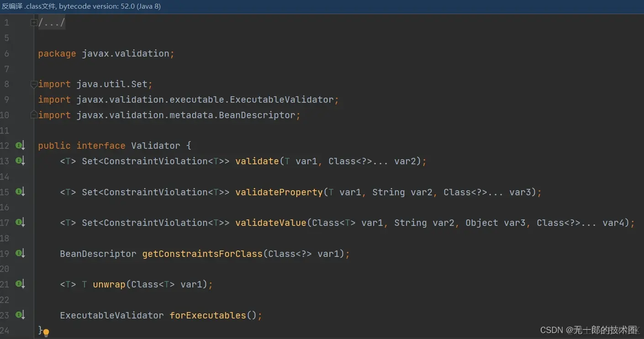Screen dimensions: 644x339
Task: Click the public keyword on line 12
Action: tap(54, 146)
